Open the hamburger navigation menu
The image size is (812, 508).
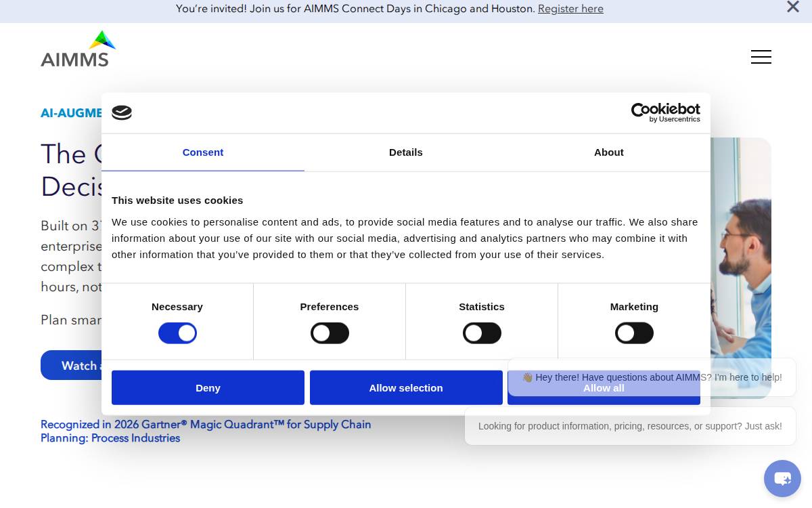pyautogui.click(x=761, y=57)
